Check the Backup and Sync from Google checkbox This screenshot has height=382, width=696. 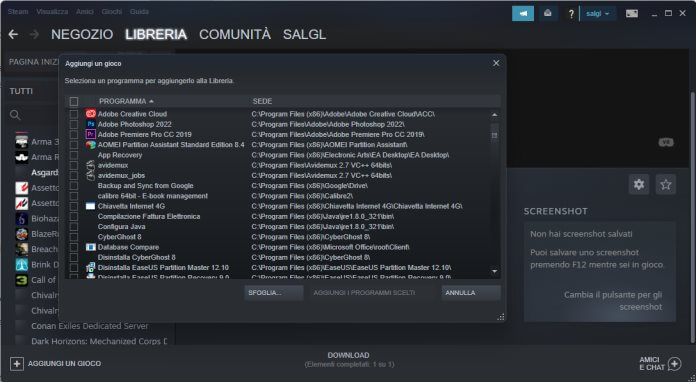click(74, 186)
